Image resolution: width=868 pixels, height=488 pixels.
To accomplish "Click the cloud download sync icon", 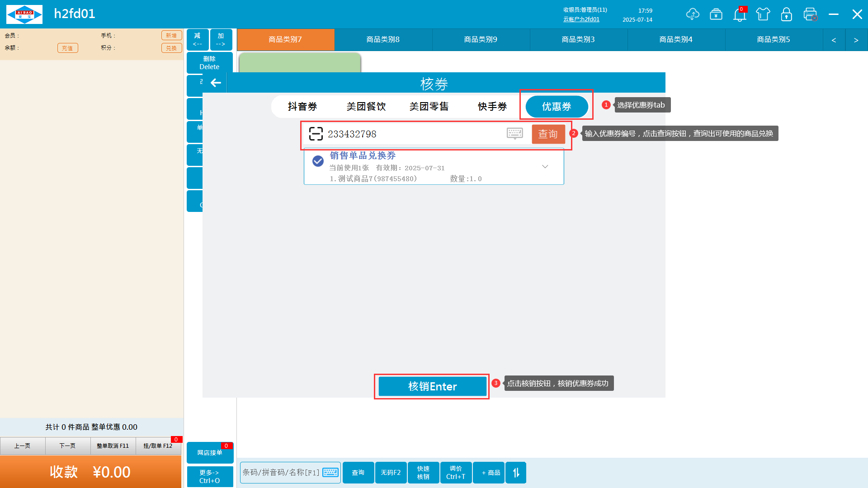I will click(692, 14).
